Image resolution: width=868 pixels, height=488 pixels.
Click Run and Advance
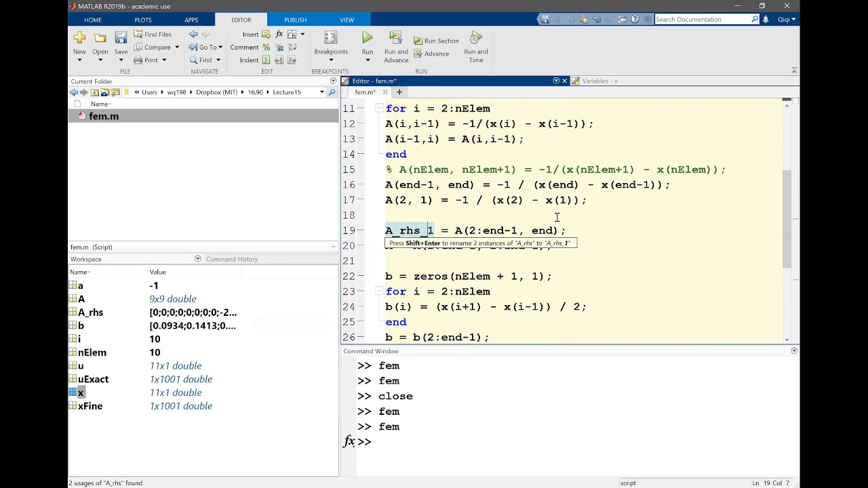pyautogui.click(x=396, y=46)
